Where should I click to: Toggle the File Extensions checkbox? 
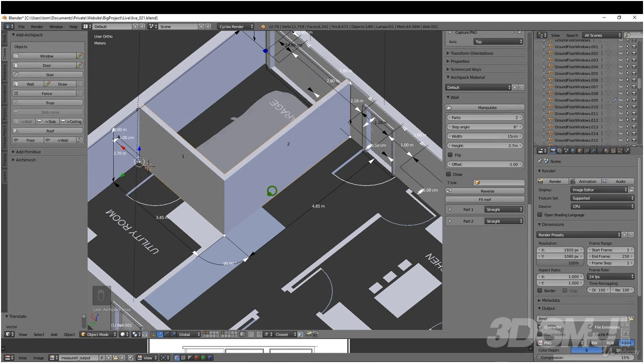point(590,327)
